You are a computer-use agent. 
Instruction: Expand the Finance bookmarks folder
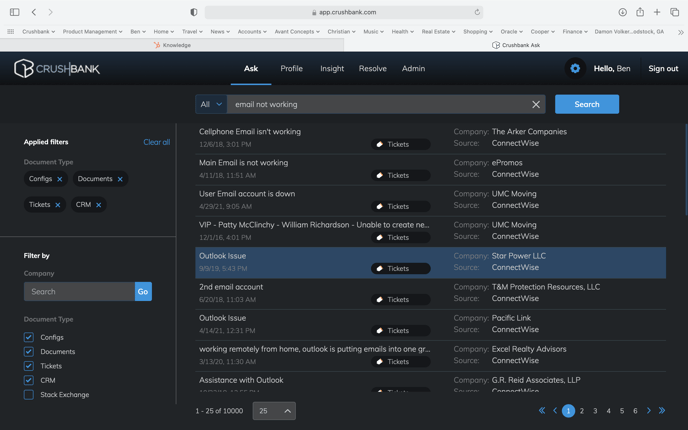[575, 32]
